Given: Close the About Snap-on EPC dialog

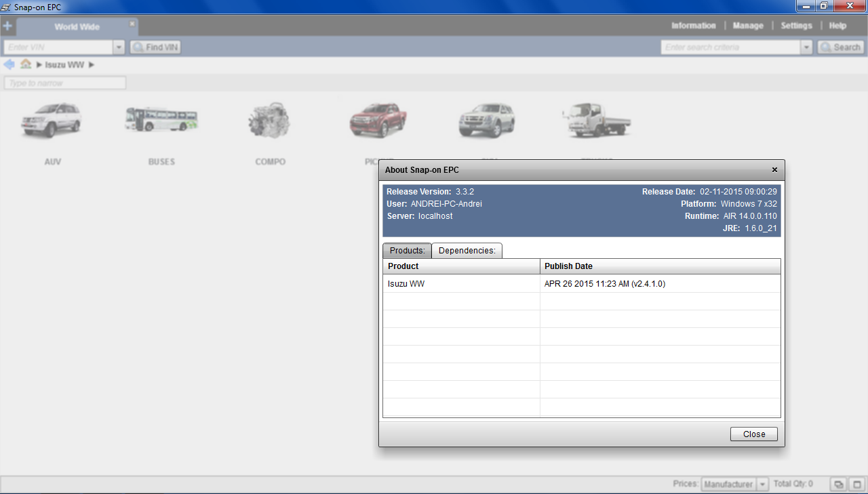Looking at the screenshot, I should 753,434.
